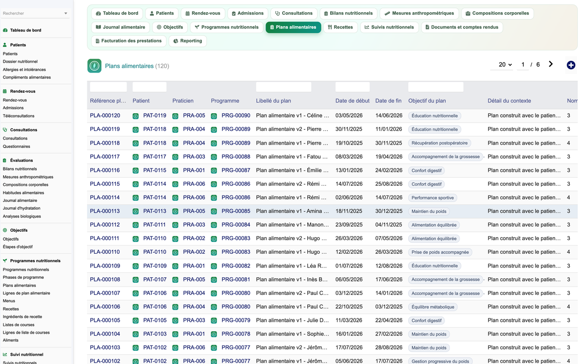Viewport: 588px width, 364px height.
Task: Click the Consultations stethoscope icon in sidebar
Action: [5, 130]
